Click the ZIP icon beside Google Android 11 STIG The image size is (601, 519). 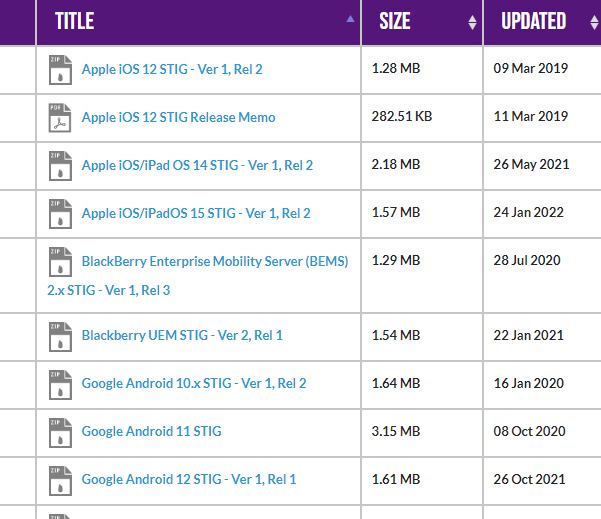[x=60, y=432]
